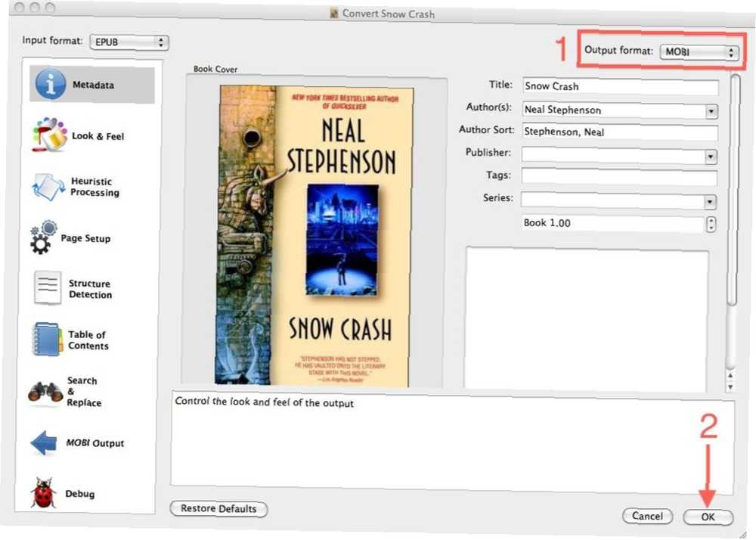This screenshot has height=540, width=756.
Task: Switch to Page Setup section
Action: 85,238
